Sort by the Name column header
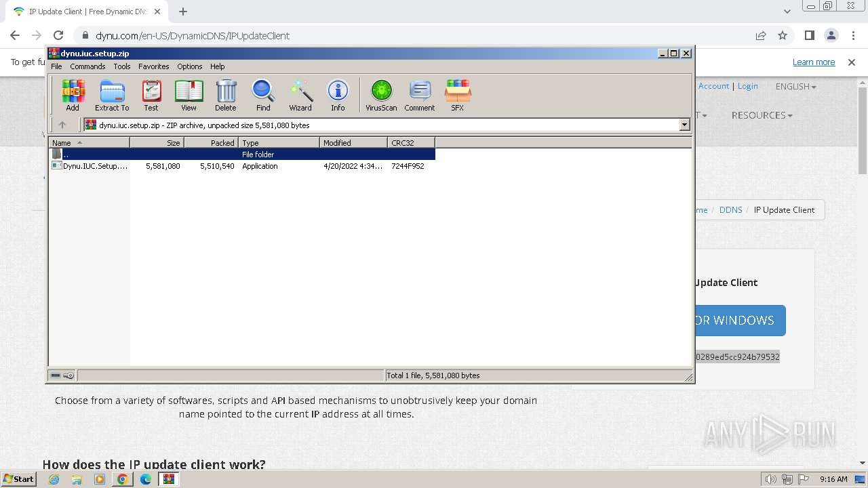868x488 pixels. (x=89, y=142)
